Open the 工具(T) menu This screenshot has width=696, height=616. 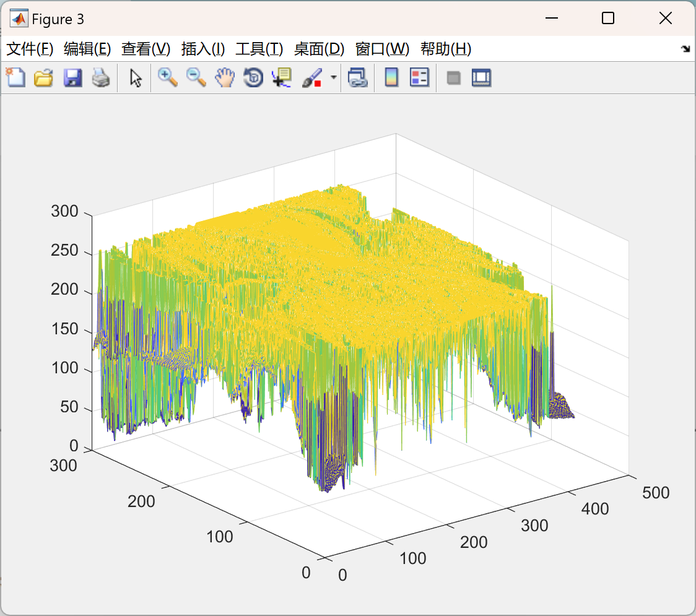[259, 49]
